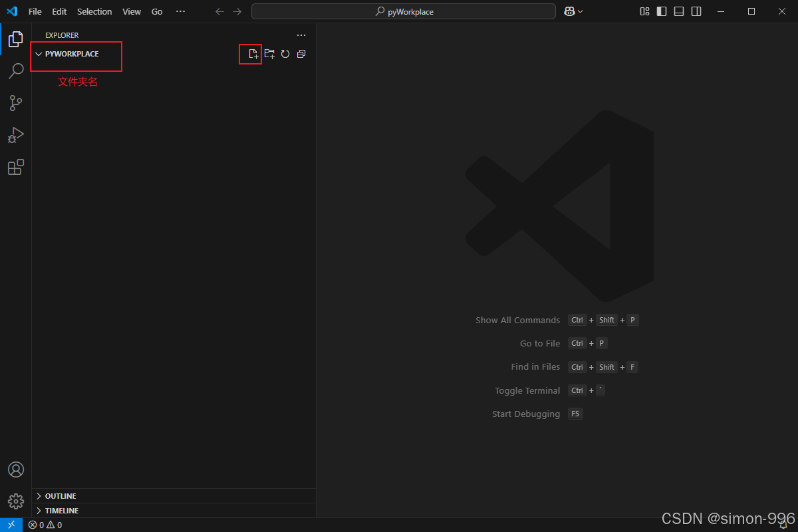Click the EXPLORER panel title
The height and width of the screenshot is (532, 798).
(x=62, y=35)
